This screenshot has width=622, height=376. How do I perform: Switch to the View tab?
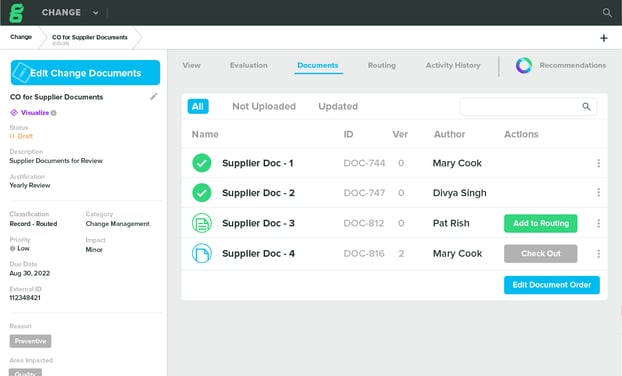pos(191,65)
